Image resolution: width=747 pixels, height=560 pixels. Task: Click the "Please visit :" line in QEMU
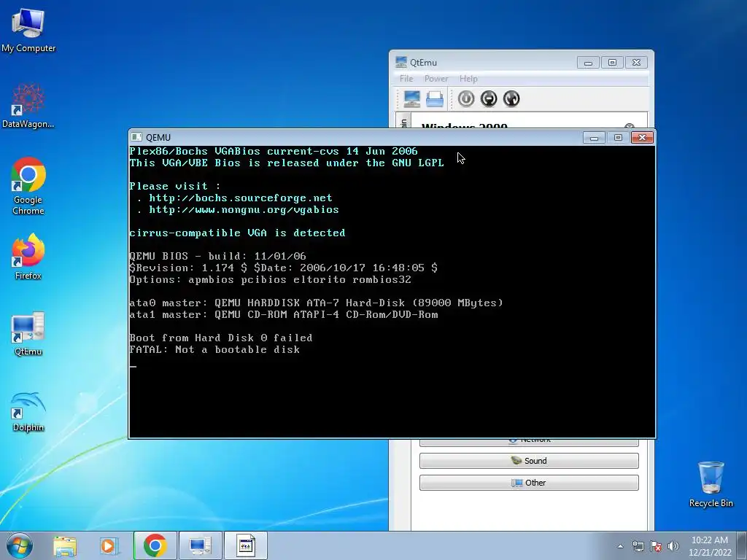pyautogui.click(x=175, y=186)
